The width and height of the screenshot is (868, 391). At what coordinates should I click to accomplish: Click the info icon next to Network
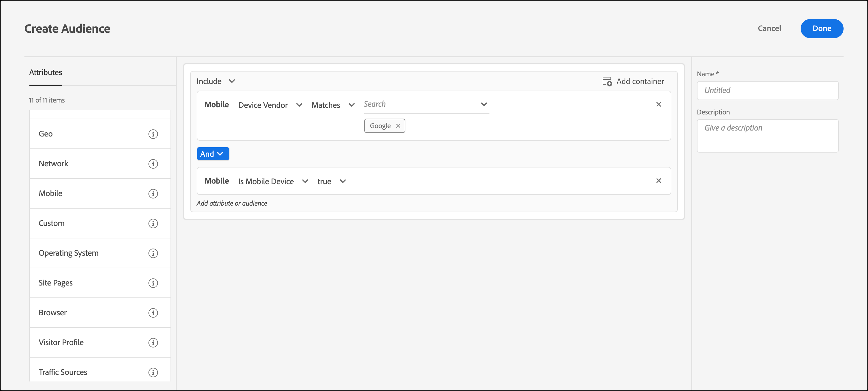click(153, 164)
